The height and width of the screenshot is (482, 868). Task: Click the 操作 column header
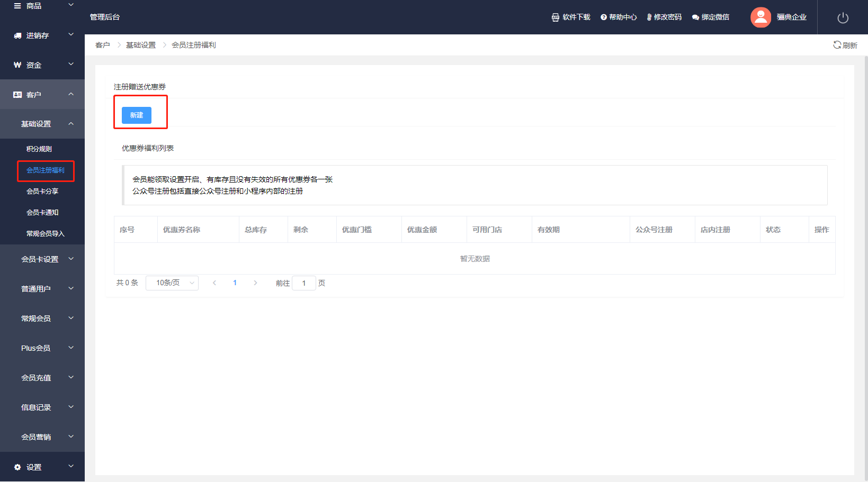[822, 230]
